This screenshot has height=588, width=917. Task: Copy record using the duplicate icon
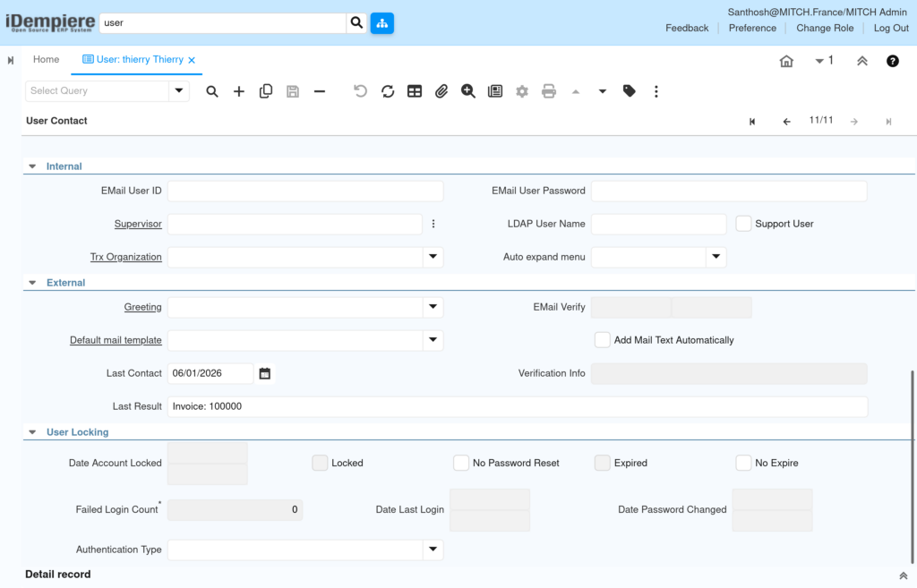[265, 91]
